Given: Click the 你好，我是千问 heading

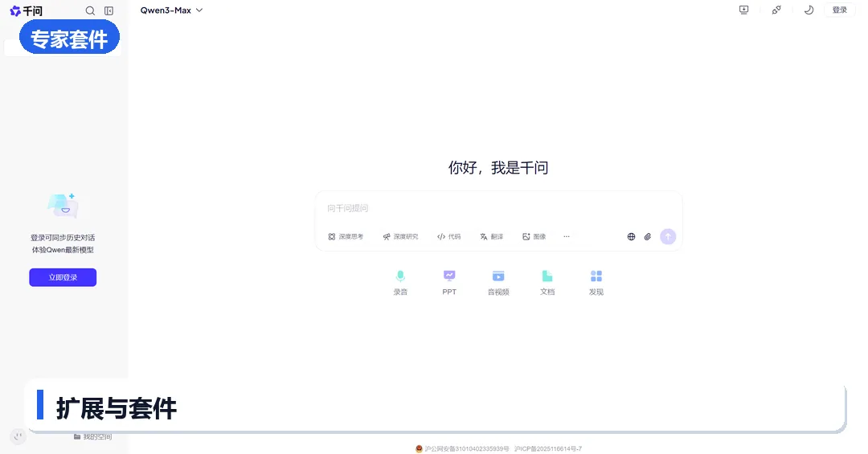Looking at the screenshot, I should [498, 168].
